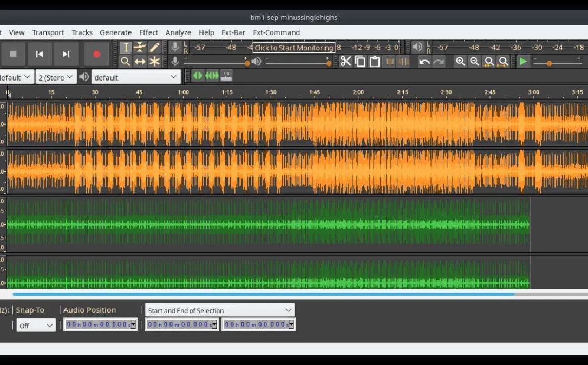588x365 pixels.
Task: Select the Draw pencil tool
Action: point(155,48)
